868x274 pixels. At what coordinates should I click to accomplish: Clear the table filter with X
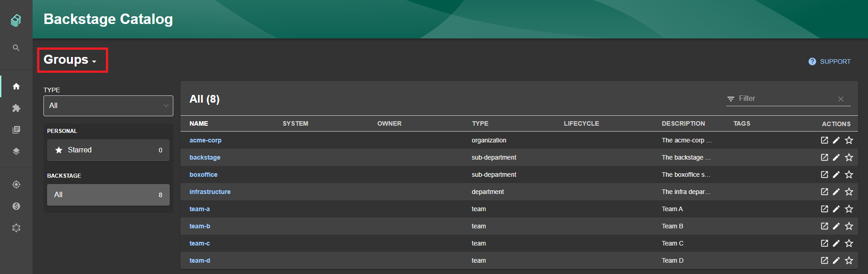(840, 99)
